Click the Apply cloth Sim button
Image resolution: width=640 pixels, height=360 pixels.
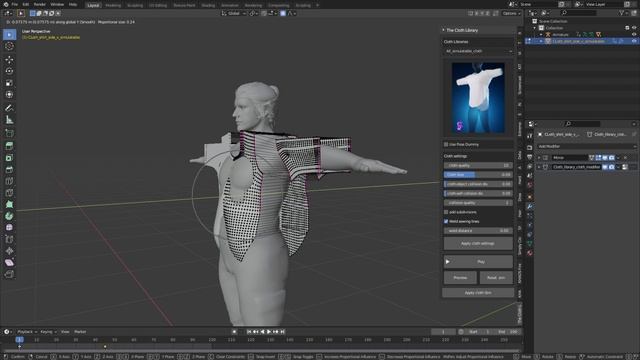(478, 293)
